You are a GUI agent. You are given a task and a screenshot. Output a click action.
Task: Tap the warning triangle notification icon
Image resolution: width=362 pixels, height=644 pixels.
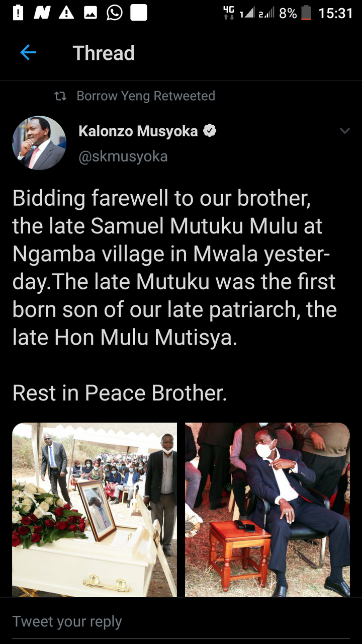66,13
